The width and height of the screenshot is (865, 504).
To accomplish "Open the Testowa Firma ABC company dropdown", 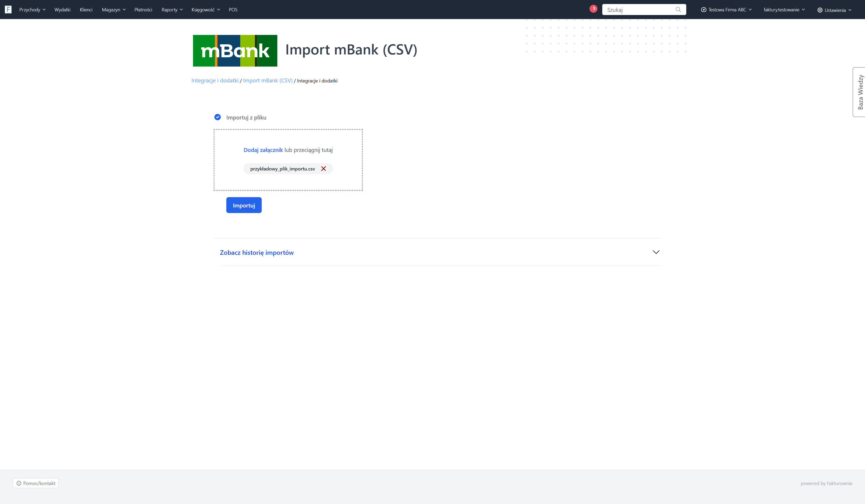I will pos(726,10).
